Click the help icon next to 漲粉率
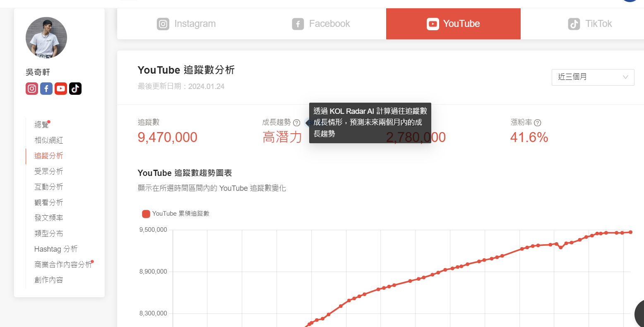Image resolution: width=644 pixels, height=327 pixels. tap(538, 123)
